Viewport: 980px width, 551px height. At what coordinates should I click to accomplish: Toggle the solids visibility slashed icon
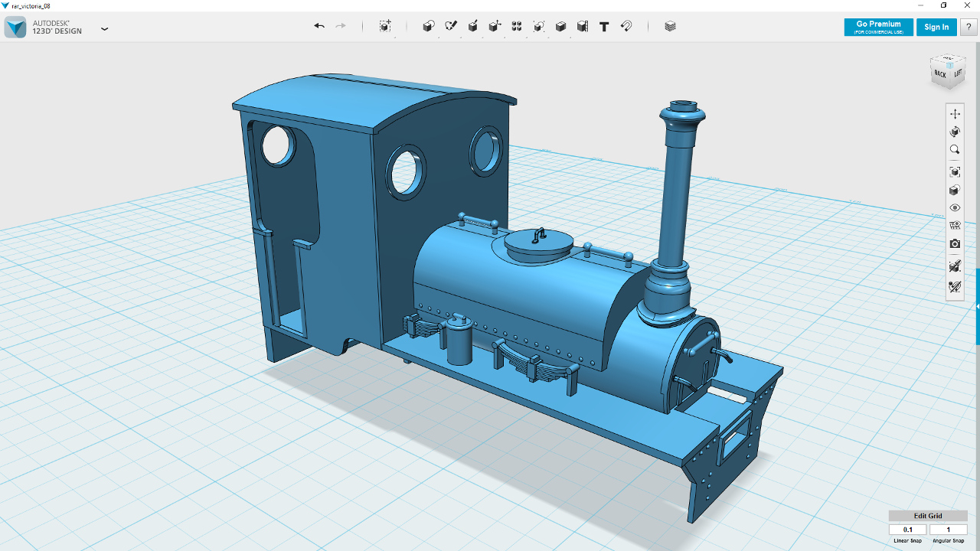coord(955,266)
